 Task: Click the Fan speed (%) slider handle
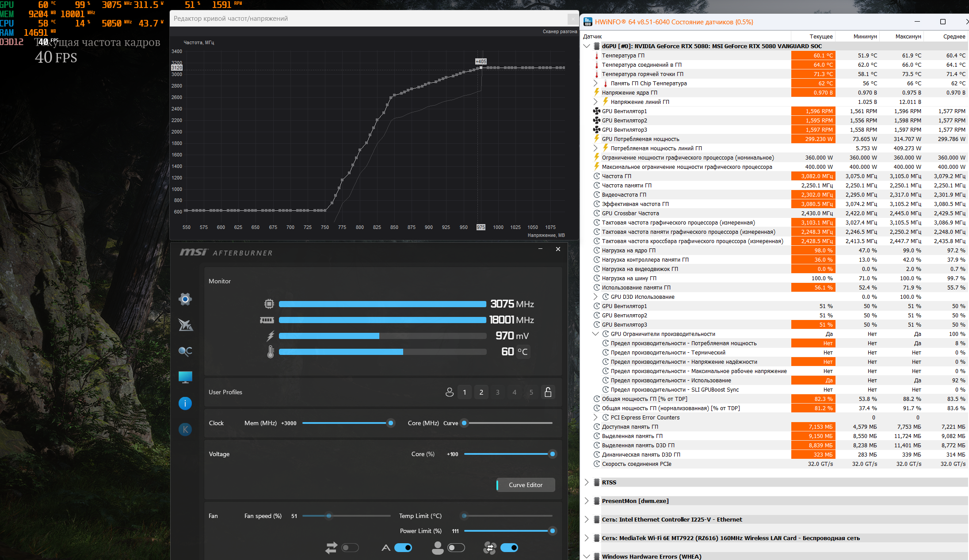coord(329,516)
